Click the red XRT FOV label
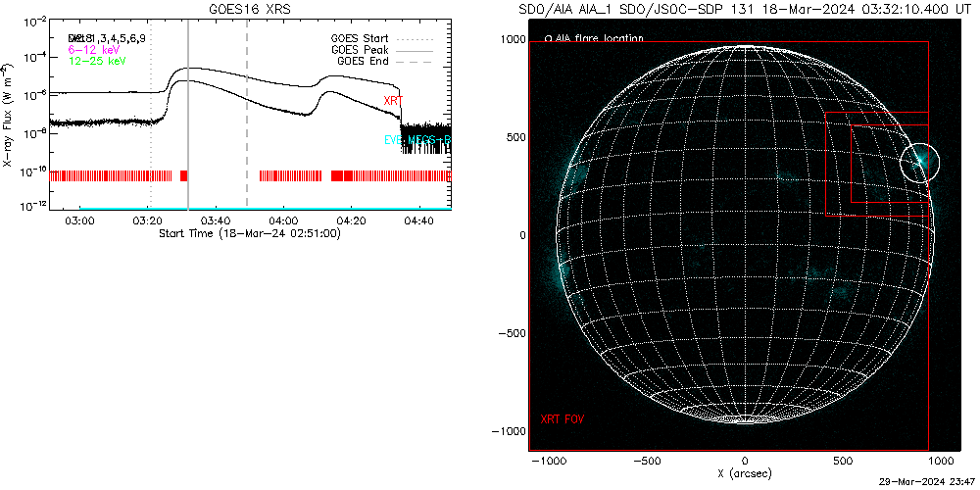 click(563, 418)
